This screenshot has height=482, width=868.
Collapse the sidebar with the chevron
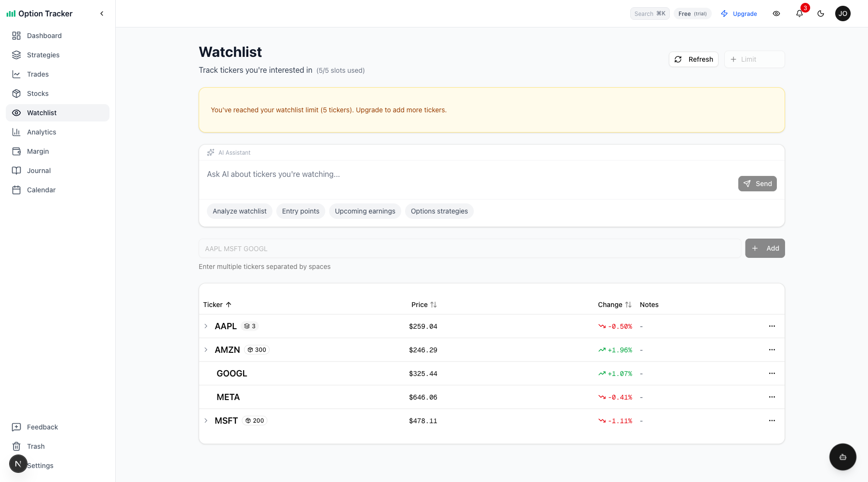click(102, 13)
